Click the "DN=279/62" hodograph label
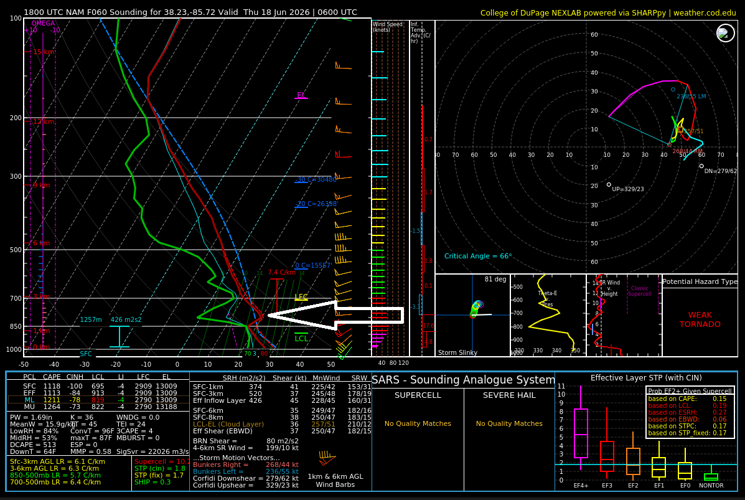This screenshot has height=500, width=745. 720,171
